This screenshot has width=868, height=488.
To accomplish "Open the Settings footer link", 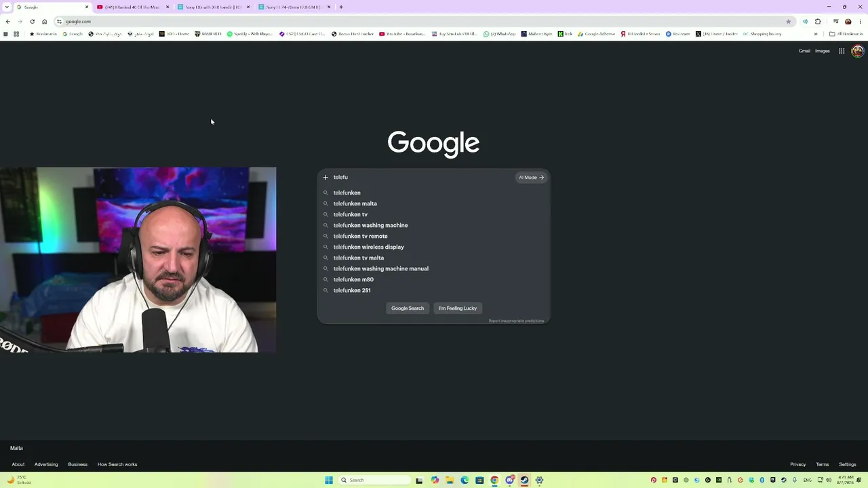I will pos(848,464).
